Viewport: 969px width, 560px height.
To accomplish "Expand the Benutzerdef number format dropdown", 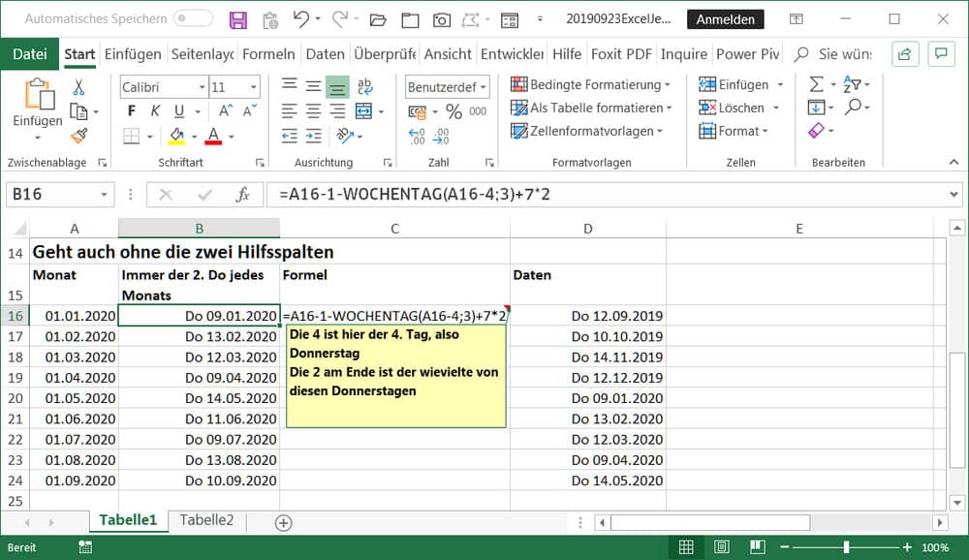I will pos(483,87).
